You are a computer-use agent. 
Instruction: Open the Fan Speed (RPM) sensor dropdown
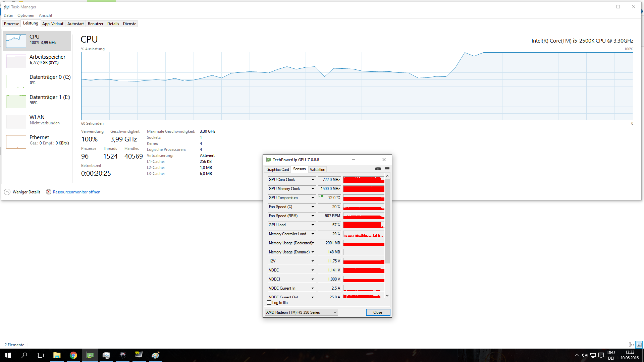(x=313, y=216)
